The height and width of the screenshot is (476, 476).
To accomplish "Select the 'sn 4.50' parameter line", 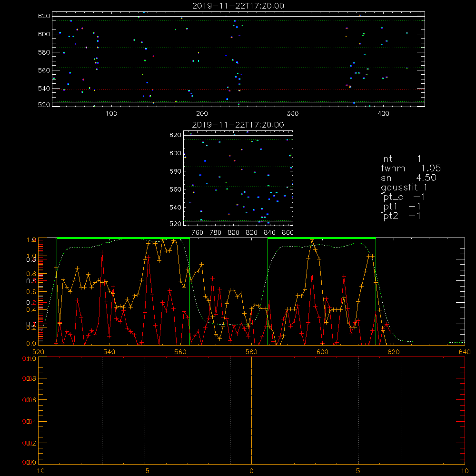I will point(408,178).
